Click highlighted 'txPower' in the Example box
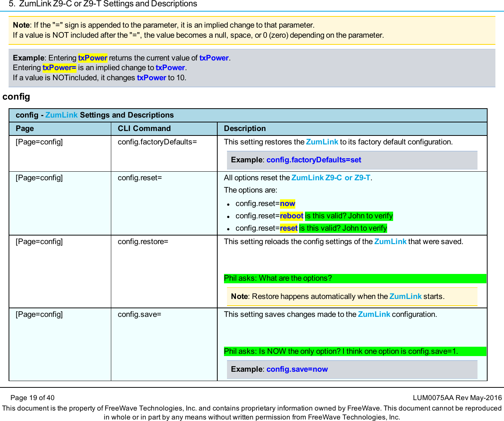This screenshot has width=504, height=421. pos(93,58)
